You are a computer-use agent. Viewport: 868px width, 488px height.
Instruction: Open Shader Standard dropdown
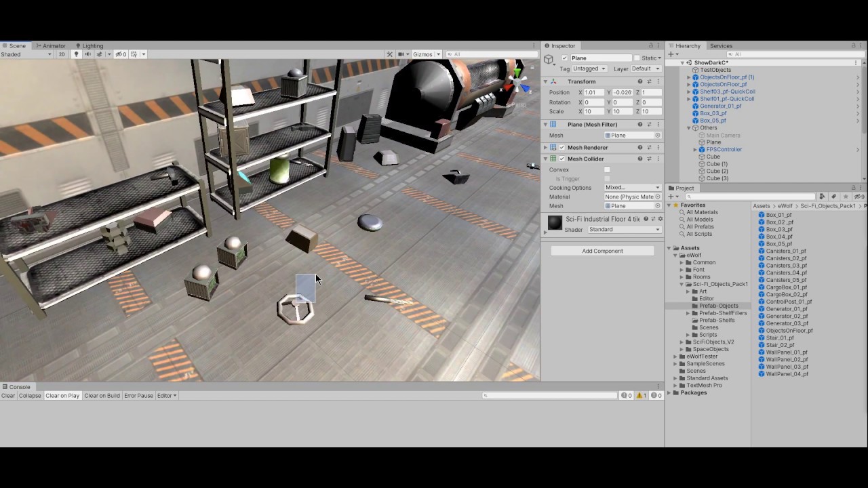click(x=625, y=230)
